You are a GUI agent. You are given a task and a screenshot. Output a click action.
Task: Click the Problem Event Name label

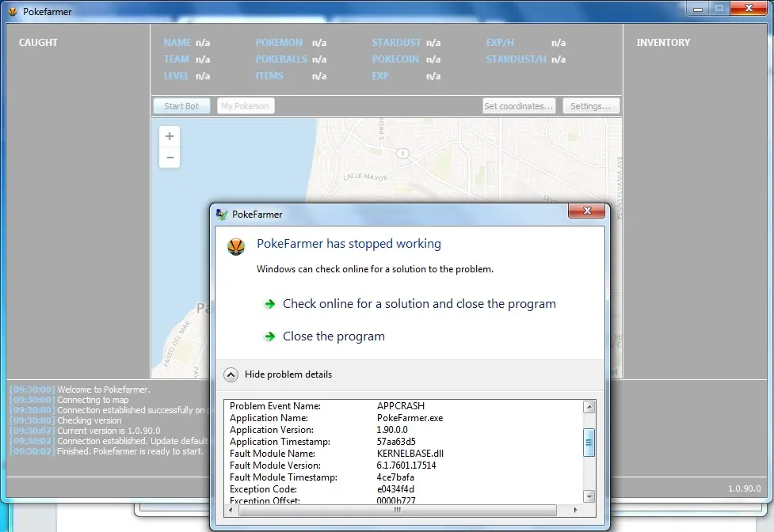(x=275, y=406)
